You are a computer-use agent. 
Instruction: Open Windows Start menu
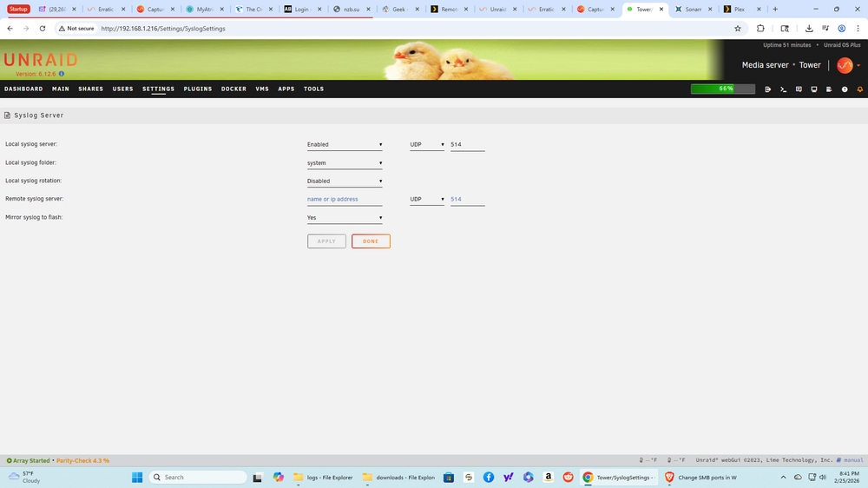137,477
